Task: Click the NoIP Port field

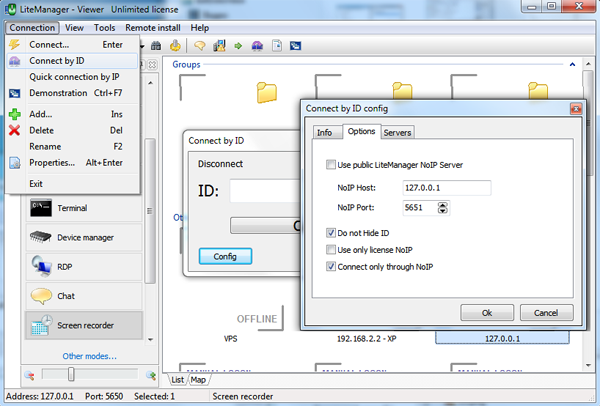Action: point(420,208)
